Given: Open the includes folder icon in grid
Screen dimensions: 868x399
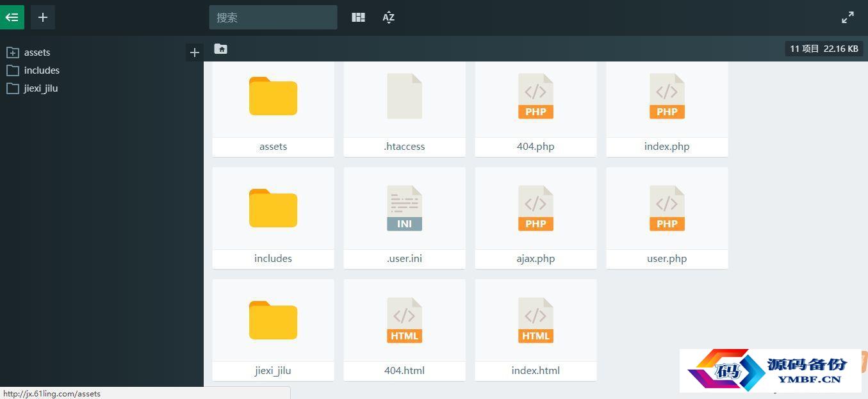Looking at the screenshot, I should tap(273, 208).
